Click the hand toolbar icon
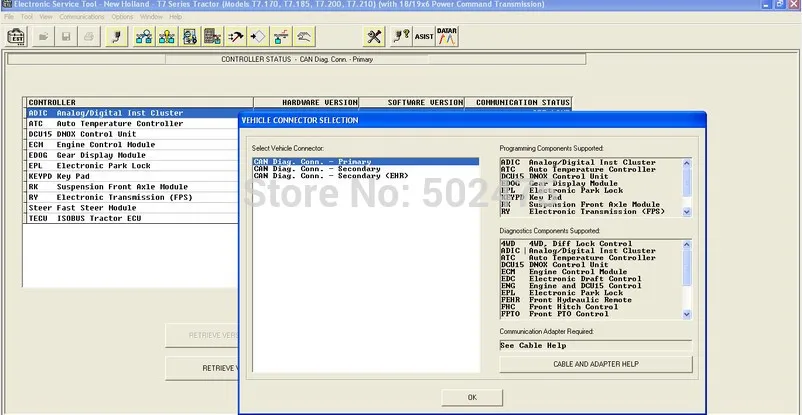This screenshot has height=415, width=802. (x=304, y=37)
